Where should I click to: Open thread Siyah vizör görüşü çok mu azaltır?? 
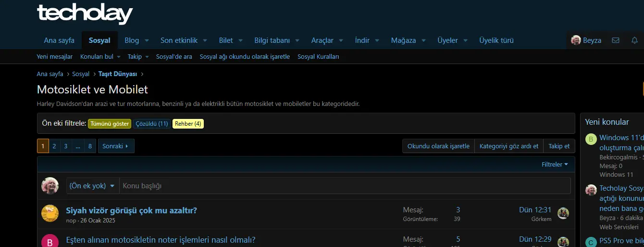131,210
